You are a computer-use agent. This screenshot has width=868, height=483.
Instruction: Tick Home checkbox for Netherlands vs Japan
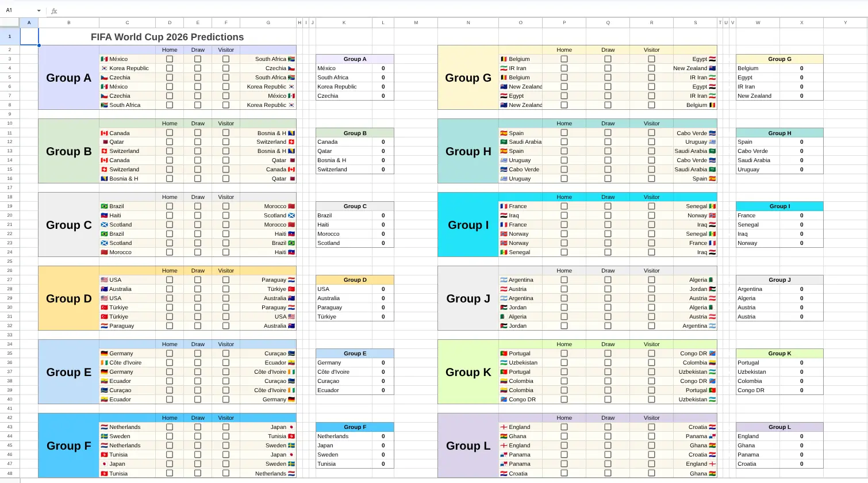coord(170,427)
